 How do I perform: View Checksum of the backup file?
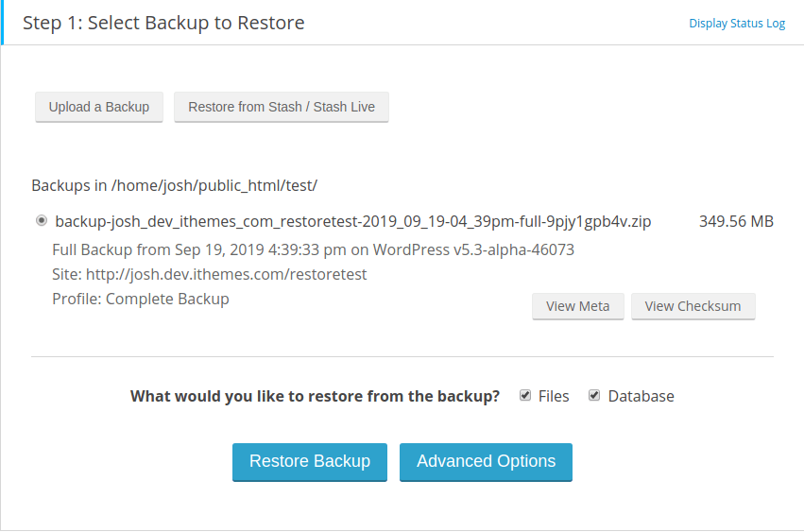tap(693, 306)
